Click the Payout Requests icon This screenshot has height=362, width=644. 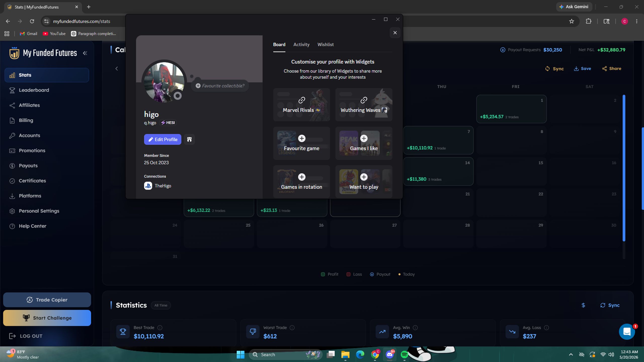point(503,50)
